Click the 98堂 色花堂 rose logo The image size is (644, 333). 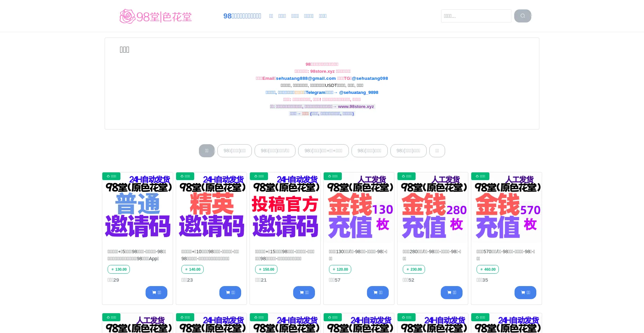[x=156, y=16]
